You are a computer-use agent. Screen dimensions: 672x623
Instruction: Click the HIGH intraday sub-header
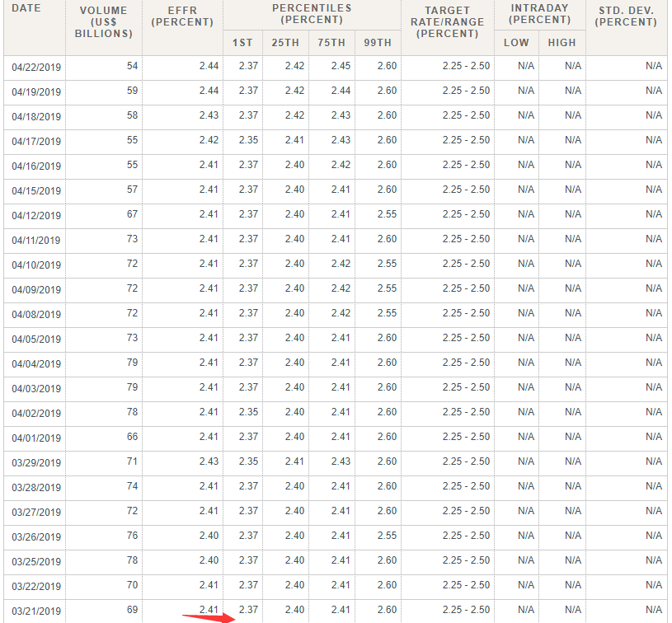click(562, 42)
